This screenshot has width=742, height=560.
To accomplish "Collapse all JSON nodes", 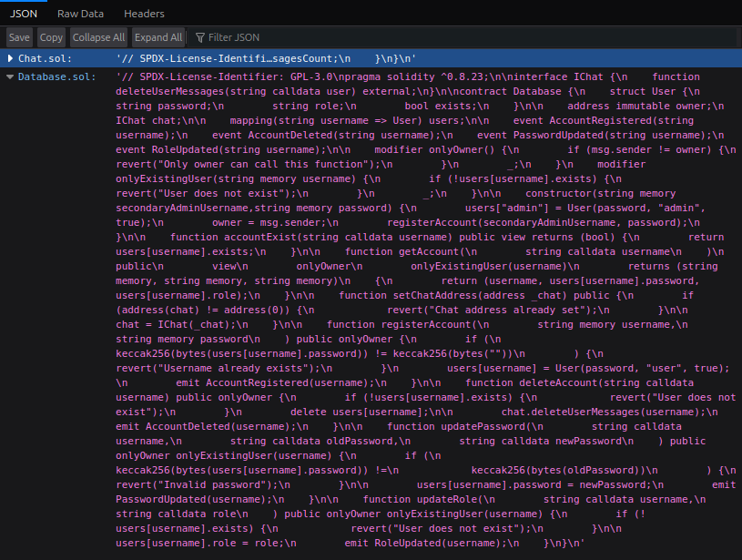I will pyautogui.click(x=98, y=37).
